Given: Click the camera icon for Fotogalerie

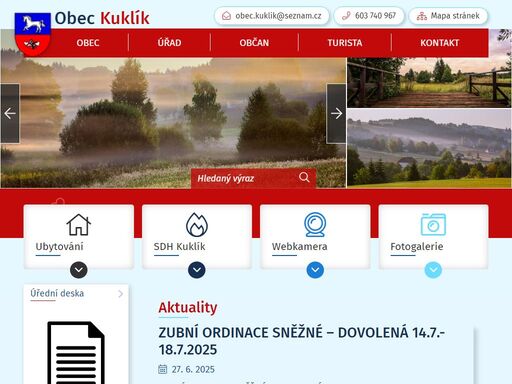Looking at the screenshot, I should click(x=433, y=224).
